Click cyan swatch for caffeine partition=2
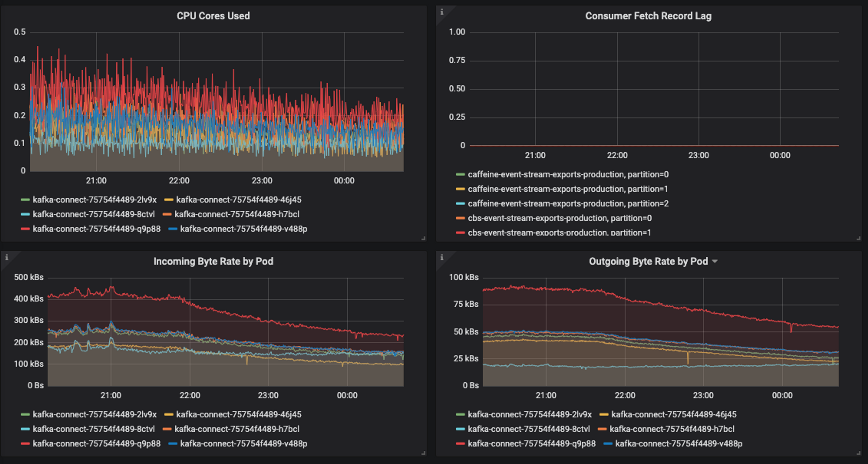 point(460,203)
